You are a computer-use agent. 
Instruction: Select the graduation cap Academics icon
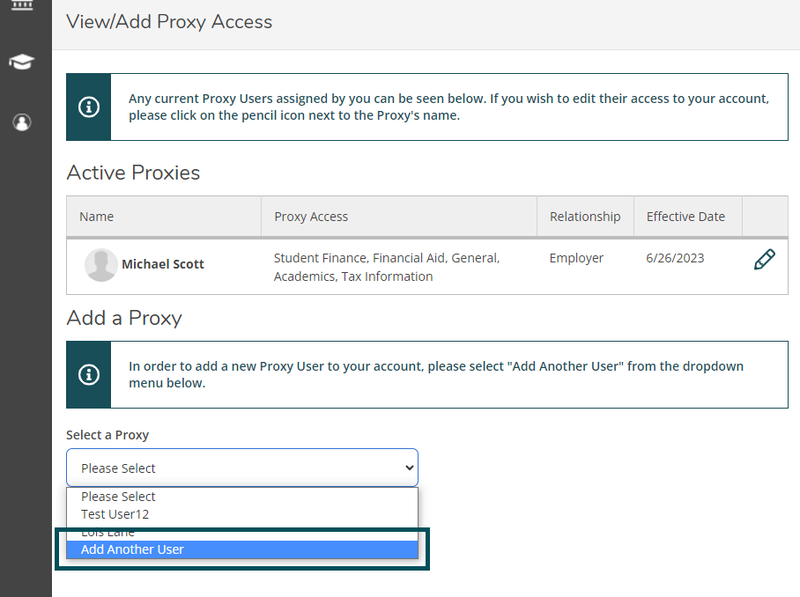coord(22,61)
